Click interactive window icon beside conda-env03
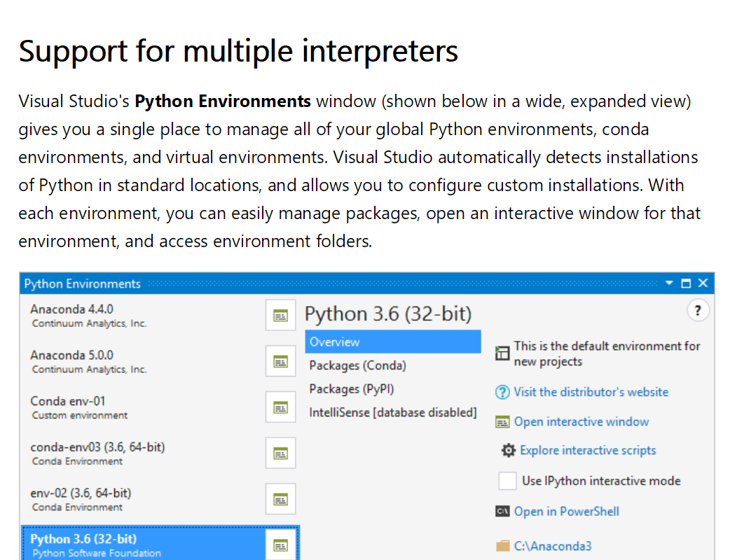This screenshot has width=730, height=560. pos(281,454)
